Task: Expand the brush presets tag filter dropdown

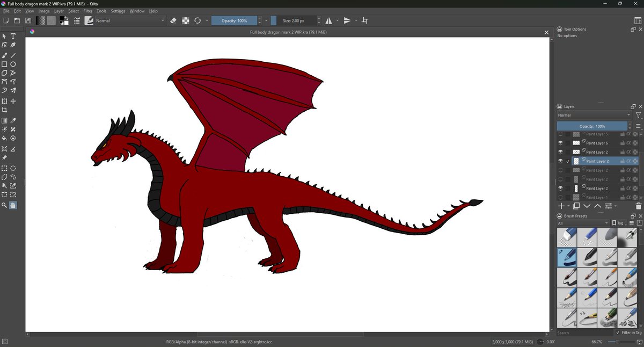Action: (x=583, y=223)
